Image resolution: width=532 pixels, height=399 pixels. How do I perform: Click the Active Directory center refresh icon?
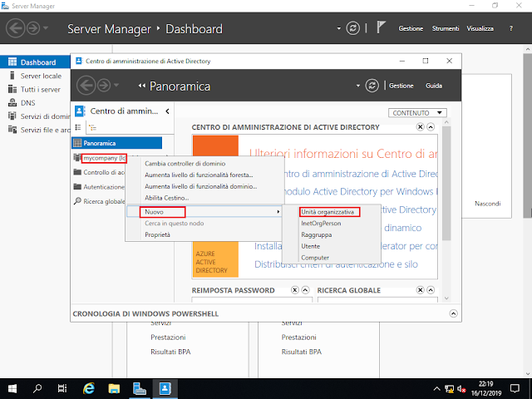point(372,86)
